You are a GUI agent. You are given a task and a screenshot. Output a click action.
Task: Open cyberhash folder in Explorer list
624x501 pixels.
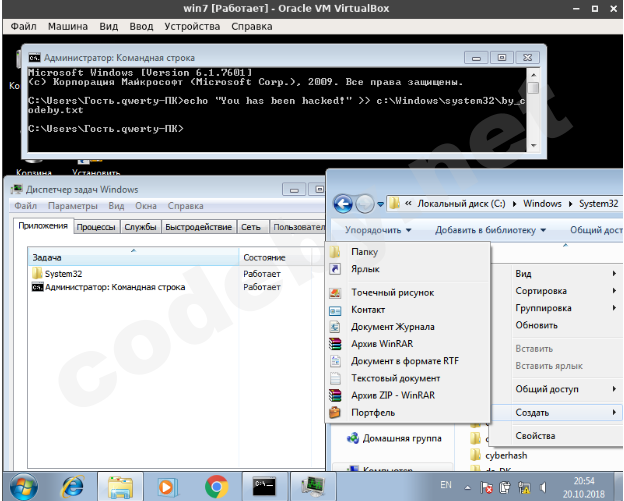click(499, 455)
